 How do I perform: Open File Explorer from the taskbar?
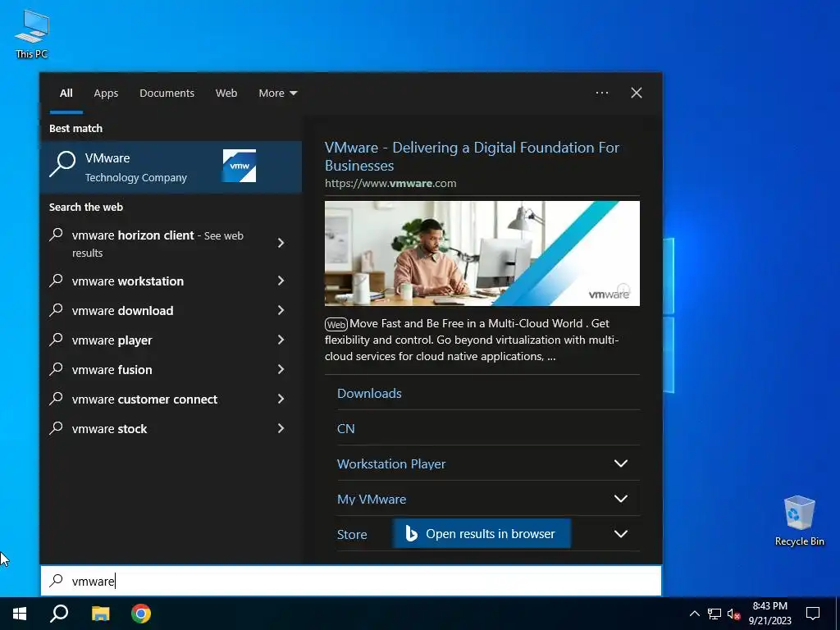100,614
